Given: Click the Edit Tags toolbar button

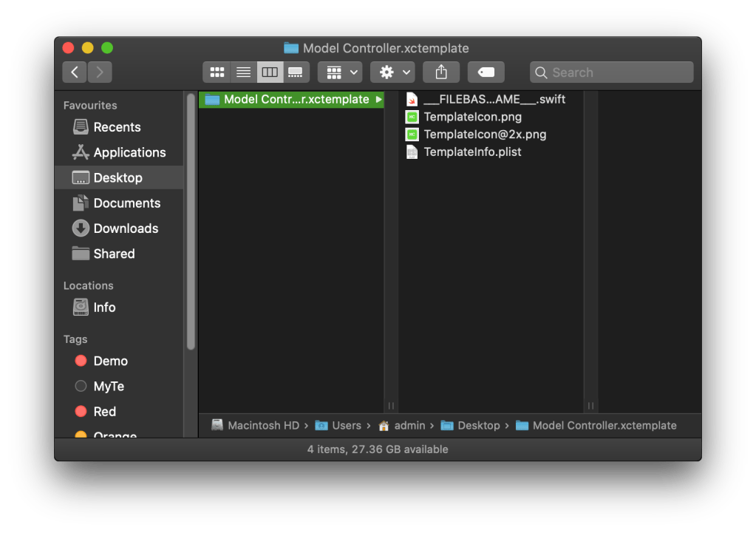Looking at the screenshot, I should [486, 72].
